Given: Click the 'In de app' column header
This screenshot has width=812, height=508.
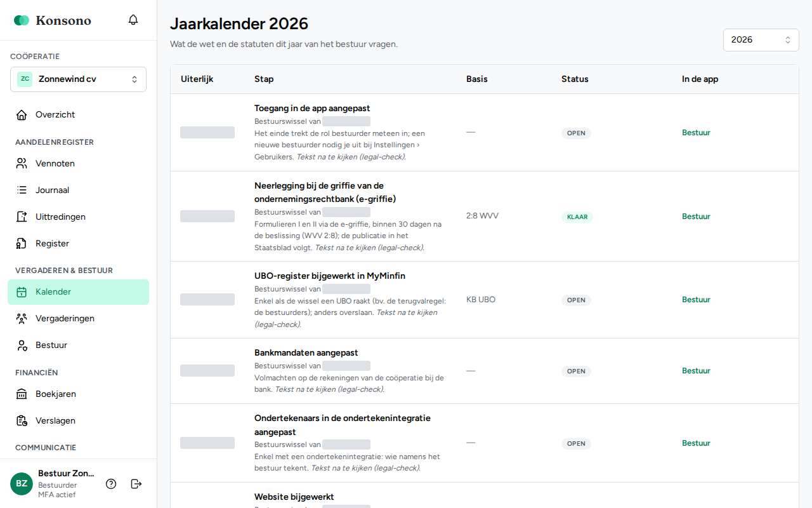Looking at the screenshot, I should click(x=700, y=79).
